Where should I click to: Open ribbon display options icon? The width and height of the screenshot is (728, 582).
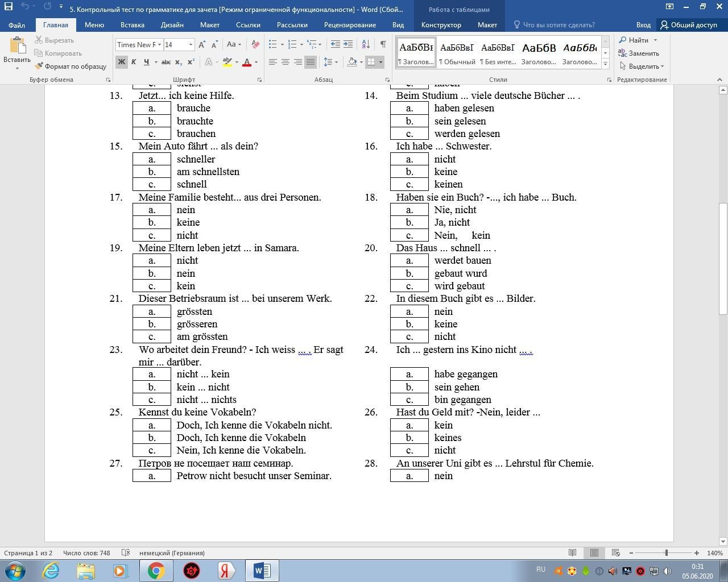(x=670, y=7)
